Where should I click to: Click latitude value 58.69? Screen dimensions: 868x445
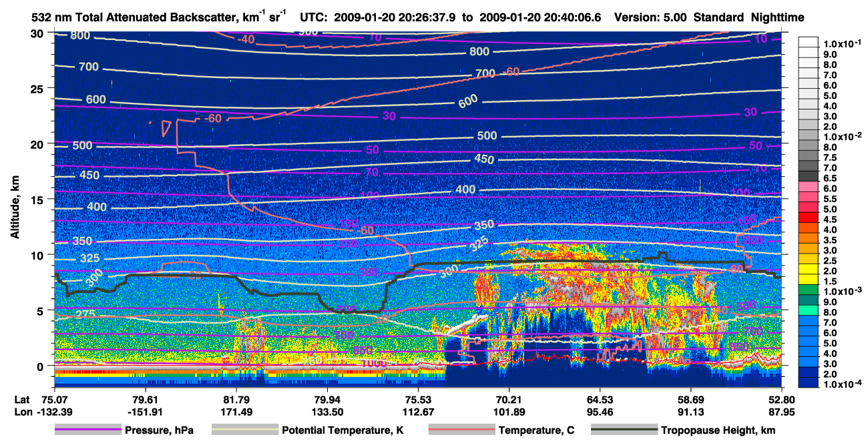[691, 400]
